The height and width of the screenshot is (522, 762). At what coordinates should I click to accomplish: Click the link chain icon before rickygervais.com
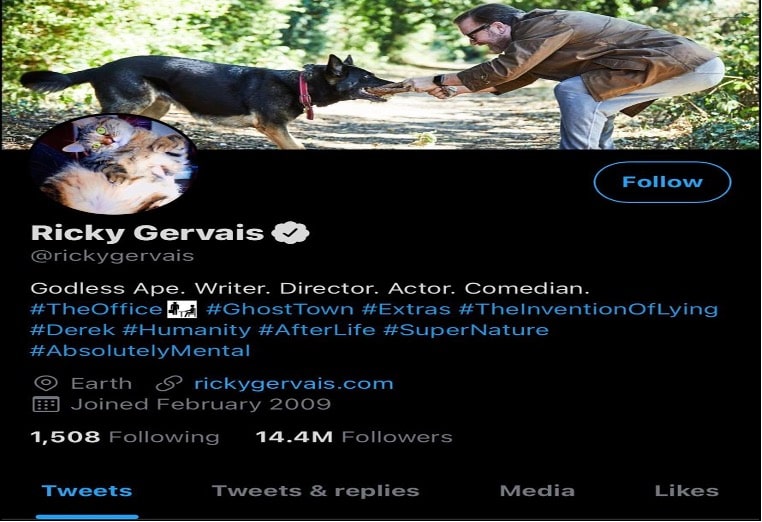point(169,383)
